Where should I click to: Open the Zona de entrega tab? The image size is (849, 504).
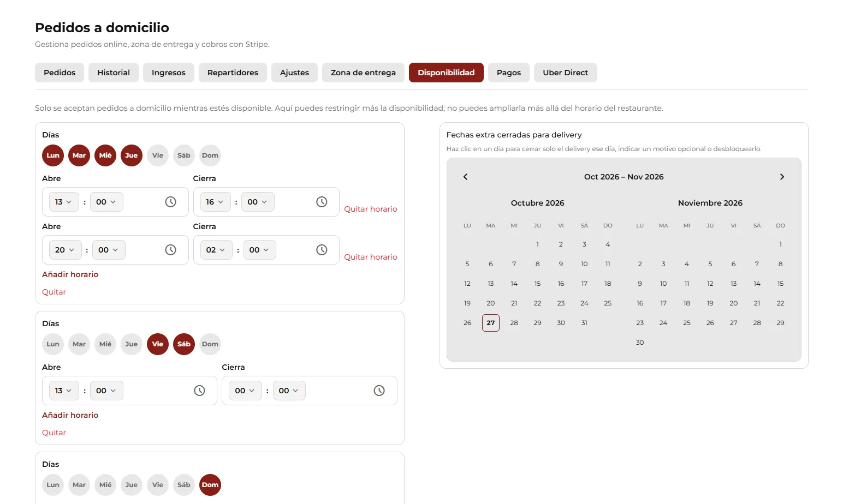click(363, 73)
